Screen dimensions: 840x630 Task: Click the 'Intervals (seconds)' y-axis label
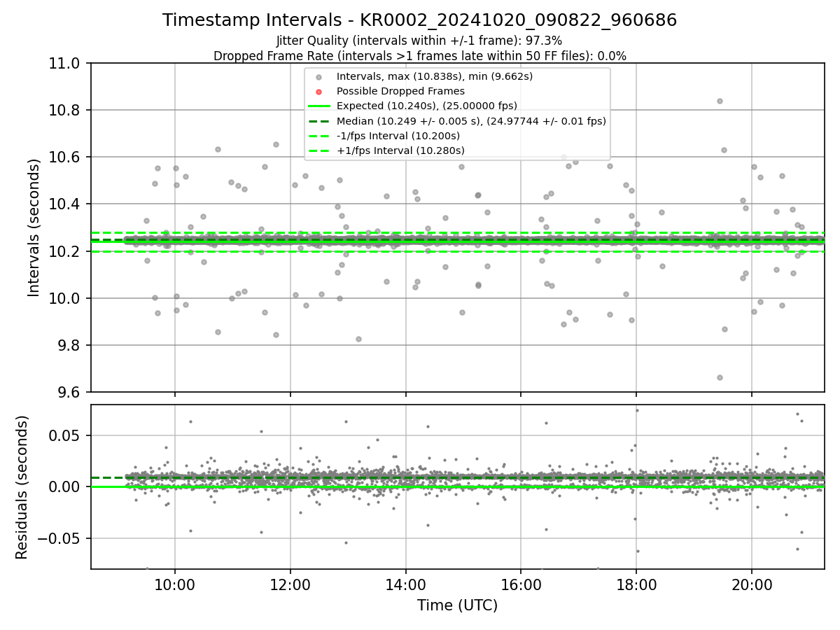(34, 227)
